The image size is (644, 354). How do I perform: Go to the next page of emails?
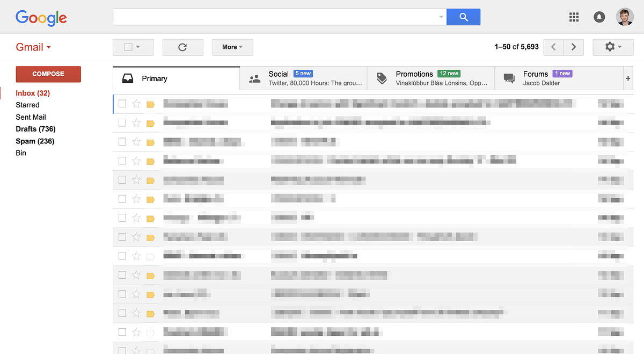click(x=573, y=47)
